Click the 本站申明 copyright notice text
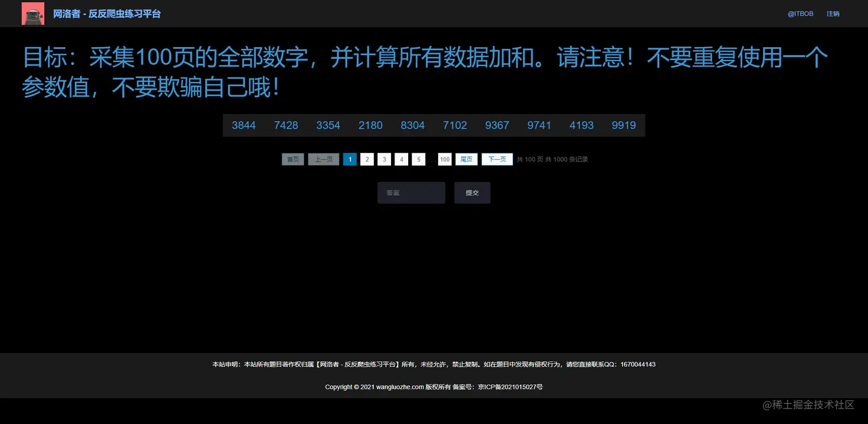Screen dimensions: 868x424 (434, 364)
